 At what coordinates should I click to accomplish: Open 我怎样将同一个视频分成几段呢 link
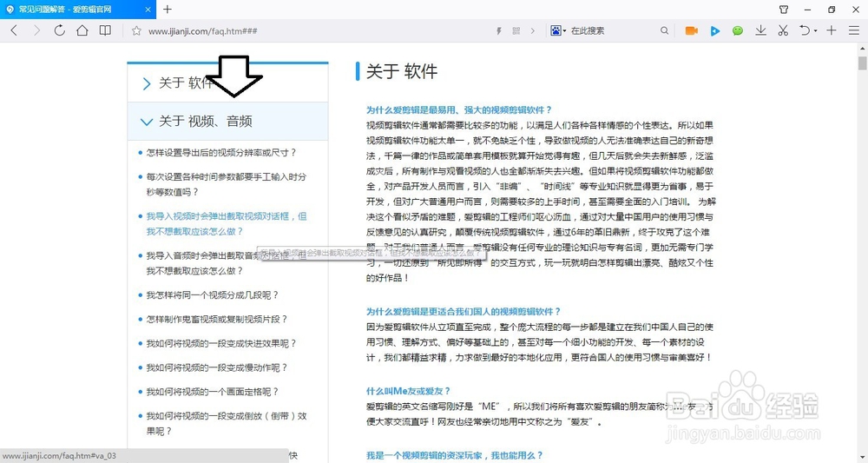click(x=213, y=295)
